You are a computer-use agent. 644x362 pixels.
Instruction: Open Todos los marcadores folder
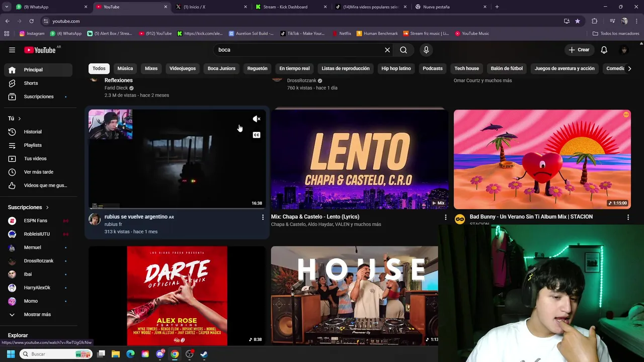[616, 34]
